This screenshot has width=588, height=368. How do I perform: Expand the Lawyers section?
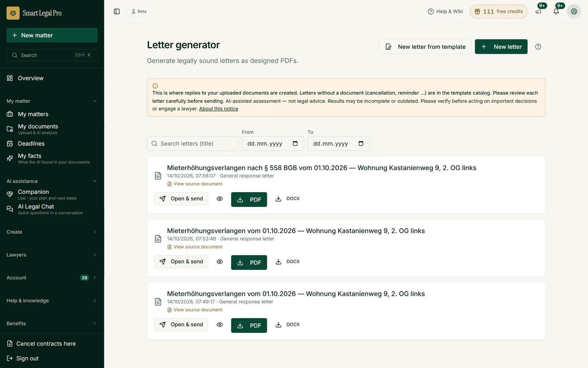point(52,255)
